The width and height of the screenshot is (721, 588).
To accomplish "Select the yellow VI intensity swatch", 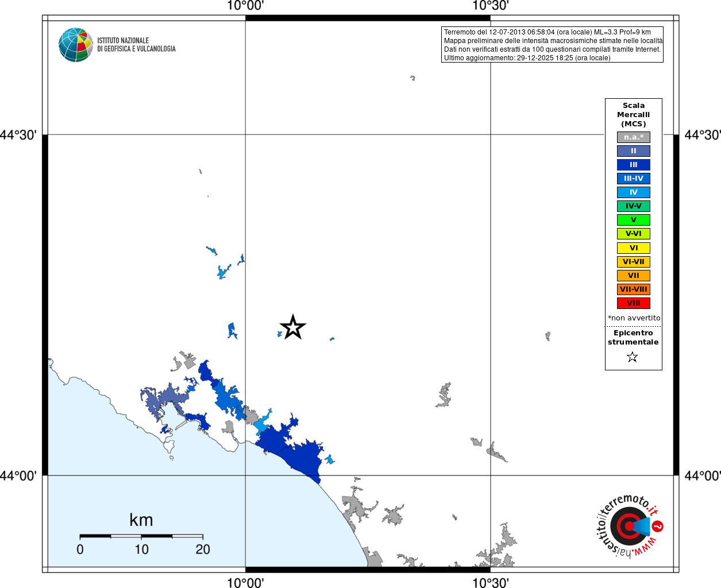I will (x=634, y=248).
